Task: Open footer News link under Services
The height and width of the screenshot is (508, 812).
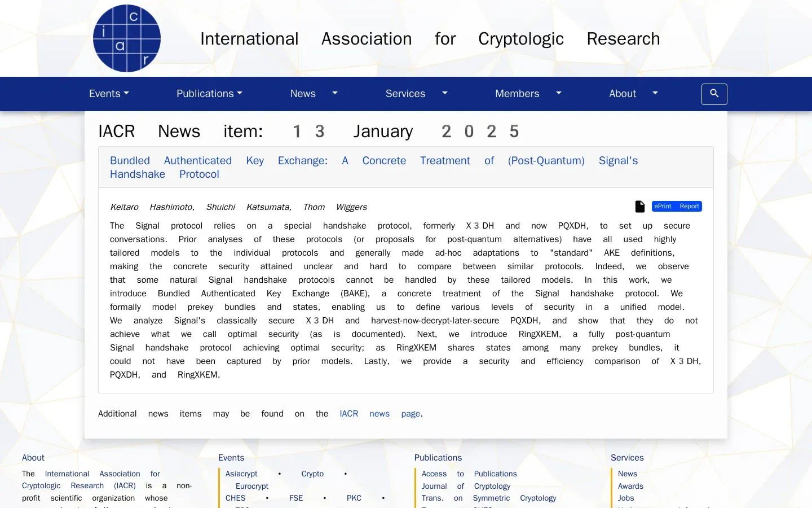Action: pyautogui.click(x=628, y=474)
